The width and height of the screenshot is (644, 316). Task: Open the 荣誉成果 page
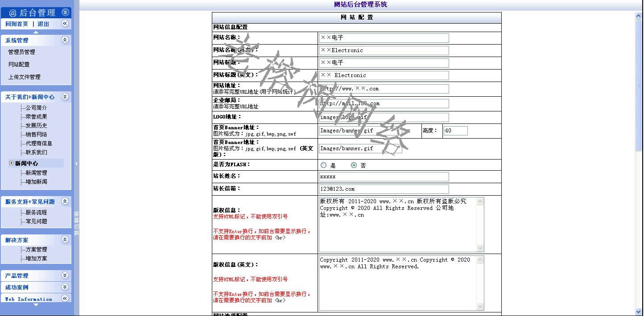(x=36, y=117)
